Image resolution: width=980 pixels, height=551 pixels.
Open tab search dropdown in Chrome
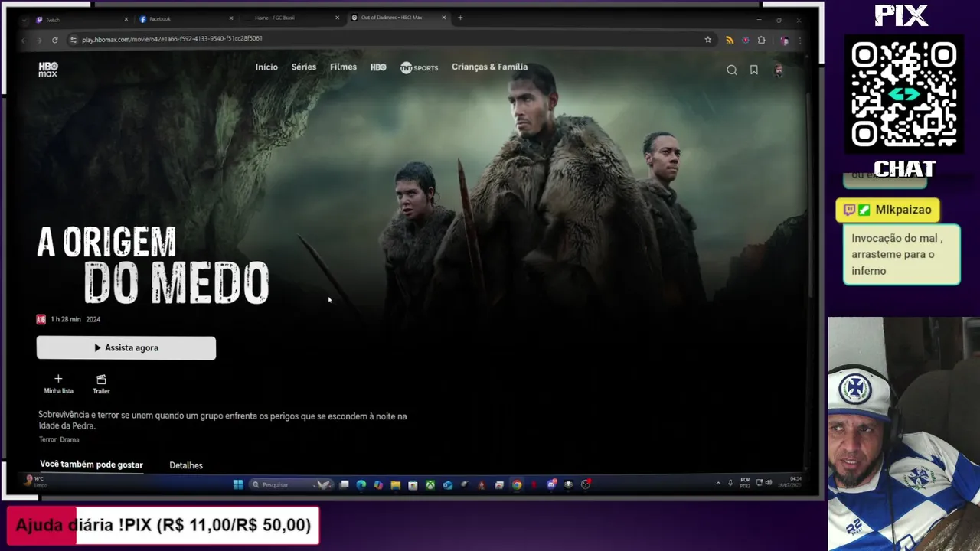coord(24,19)
